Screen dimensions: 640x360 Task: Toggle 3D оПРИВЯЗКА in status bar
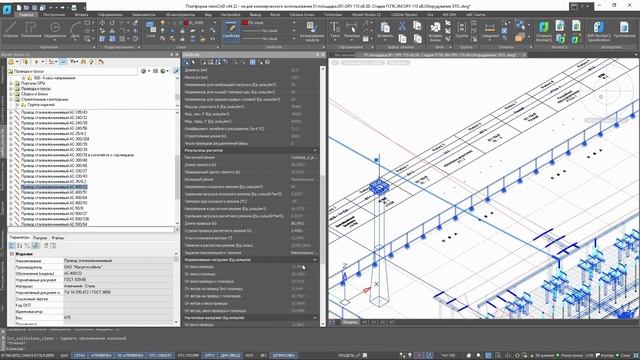point(130,356)
